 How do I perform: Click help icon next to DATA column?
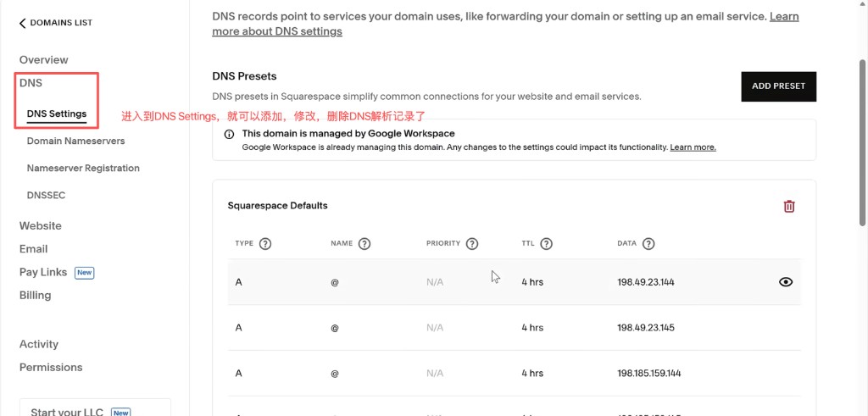tap(648, 243)
